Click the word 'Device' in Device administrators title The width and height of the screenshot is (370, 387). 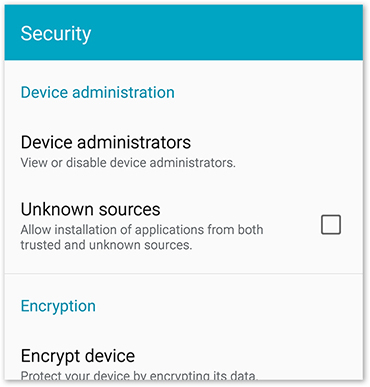point(47,142)
